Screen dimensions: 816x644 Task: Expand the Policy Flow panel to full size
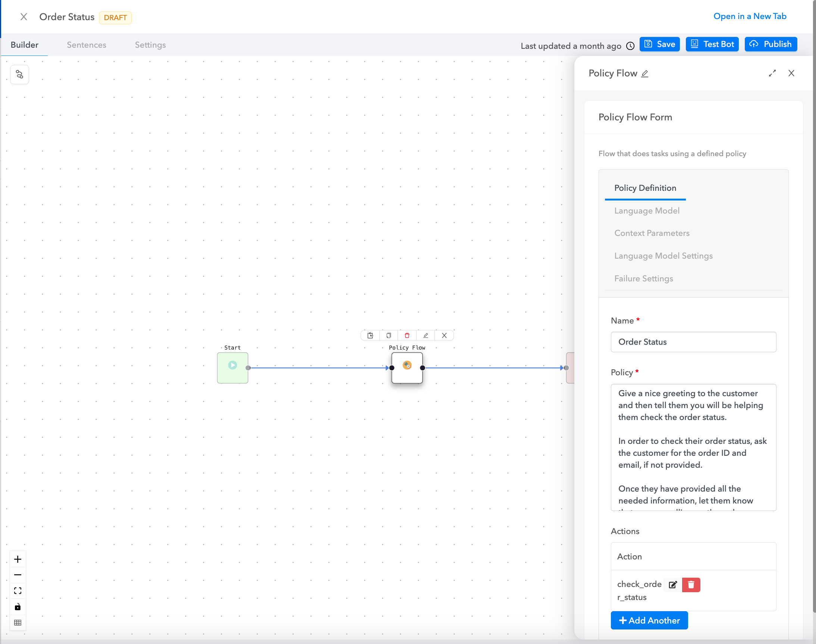[x=772, y=73]
